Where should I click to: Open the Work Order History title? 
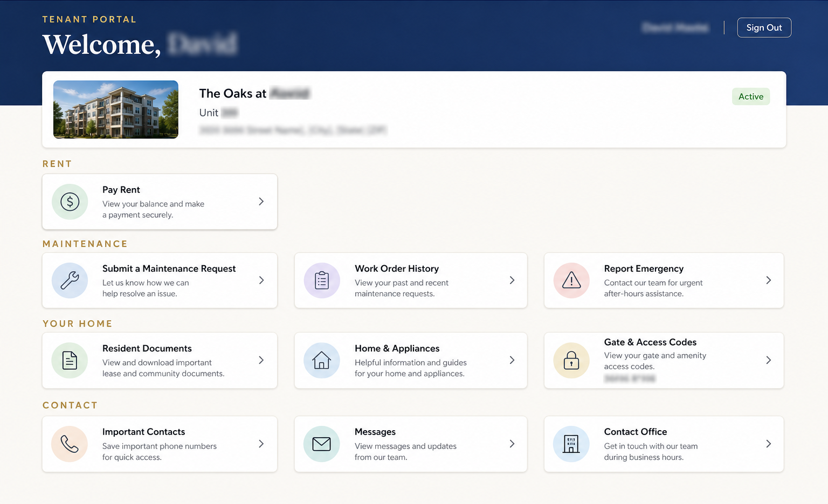click(x=397, y=268)
